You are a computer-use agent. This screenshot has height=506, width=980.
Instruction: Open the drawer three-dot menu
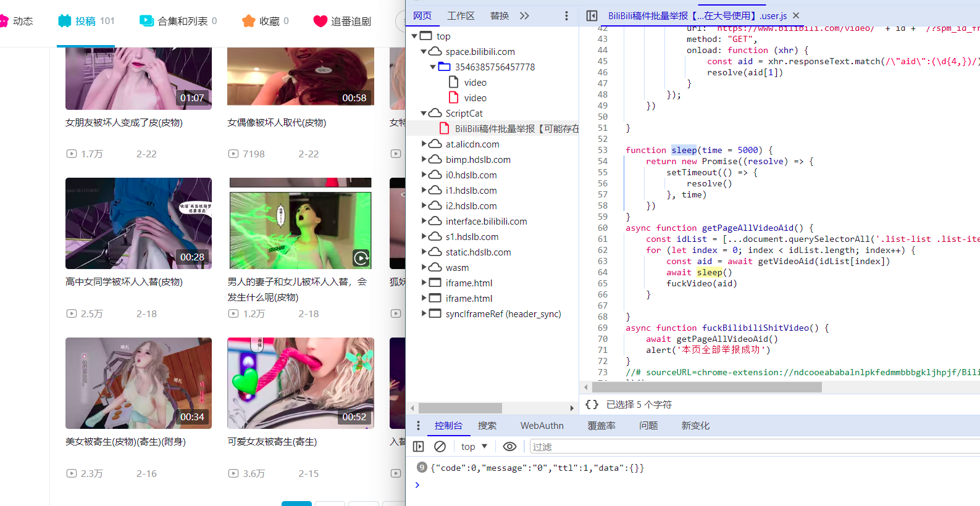[418, 425]
